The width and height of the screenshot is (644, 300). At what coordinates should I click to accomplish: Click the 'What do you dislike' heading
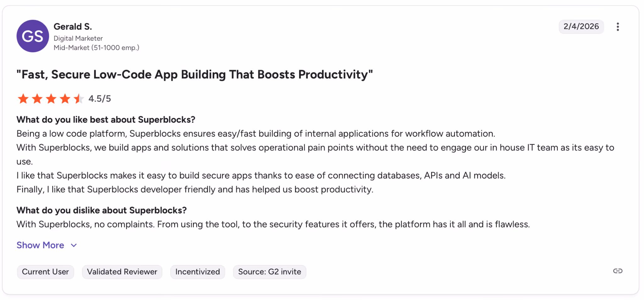pos(102,210)
